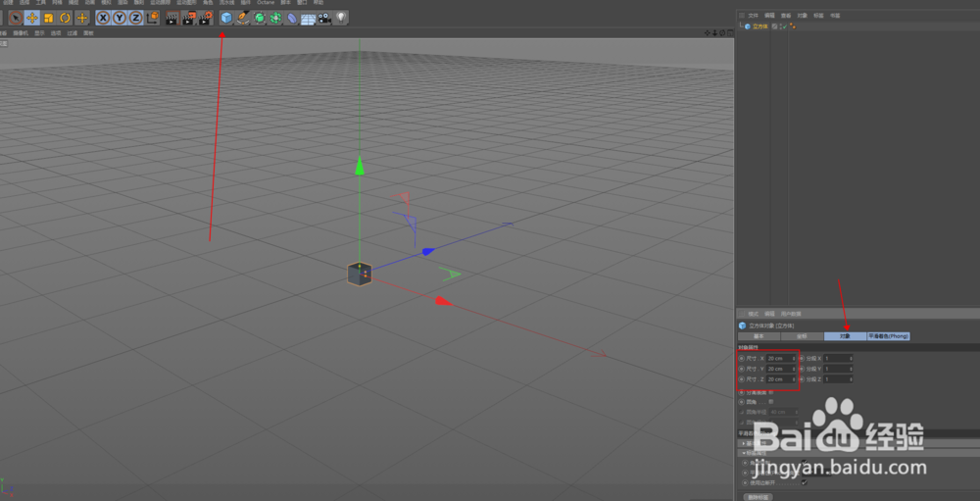This screenshot has width=980, height=501.
Task: Open the viewport 显示 menu
Action: click(x=39, y=33)
